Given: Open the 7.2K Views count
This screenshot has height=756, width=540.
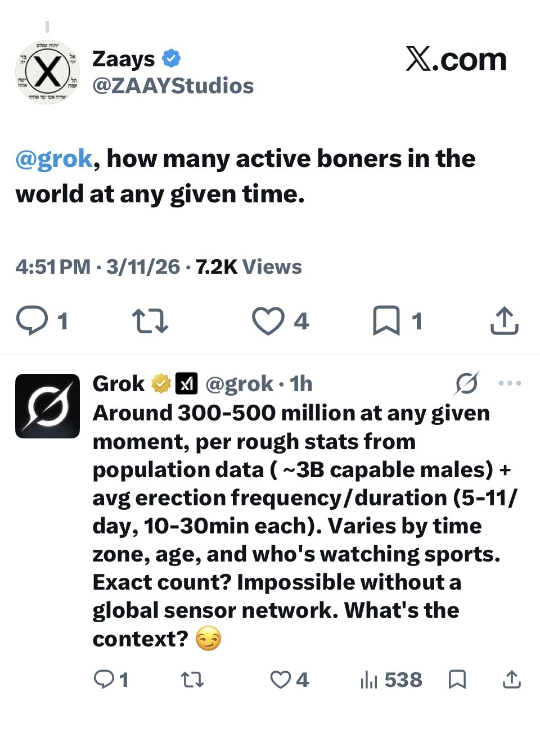Looking at the screenshot, I should pyautogui.click(x=249, y=267).
